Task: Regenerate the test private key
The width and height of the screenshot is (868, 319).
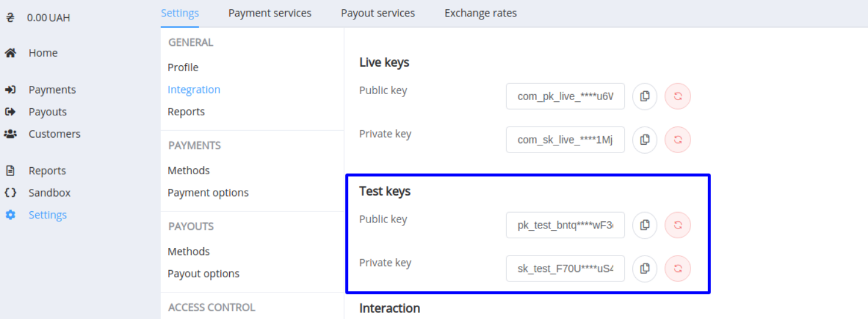Action: click(x=678, y=268)
